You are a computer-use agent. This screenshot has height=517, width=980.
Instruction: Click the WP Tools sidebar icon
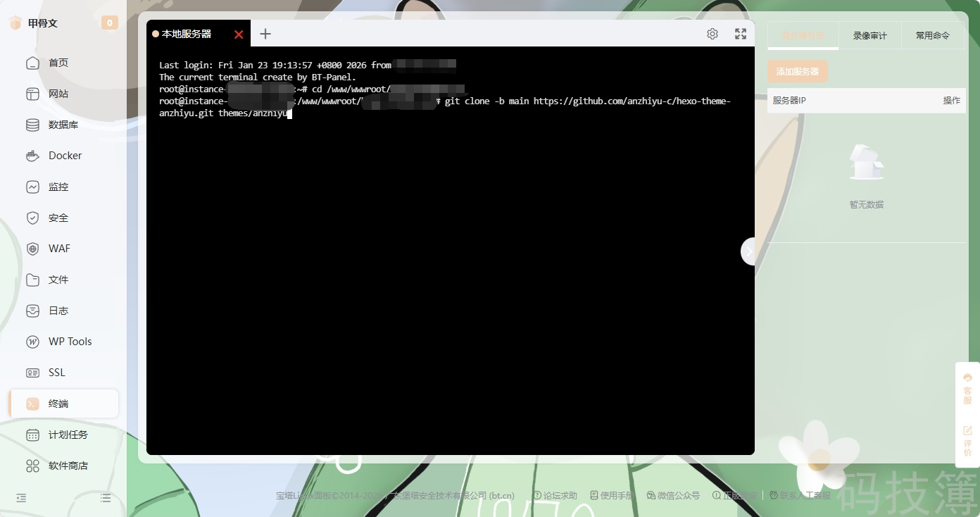point(32,342)
